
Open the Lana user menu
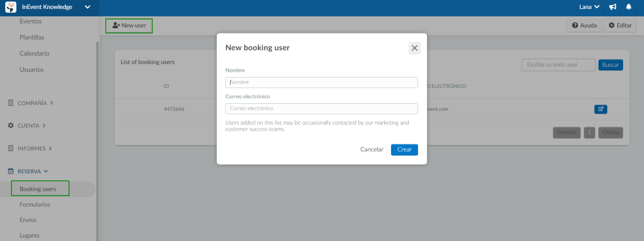tap(589, 7)
